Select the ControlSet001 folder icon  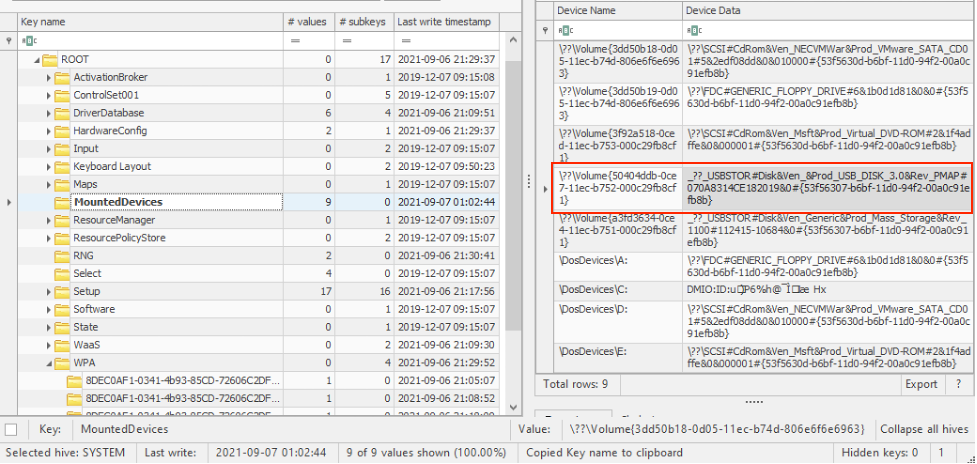[62, 95]
